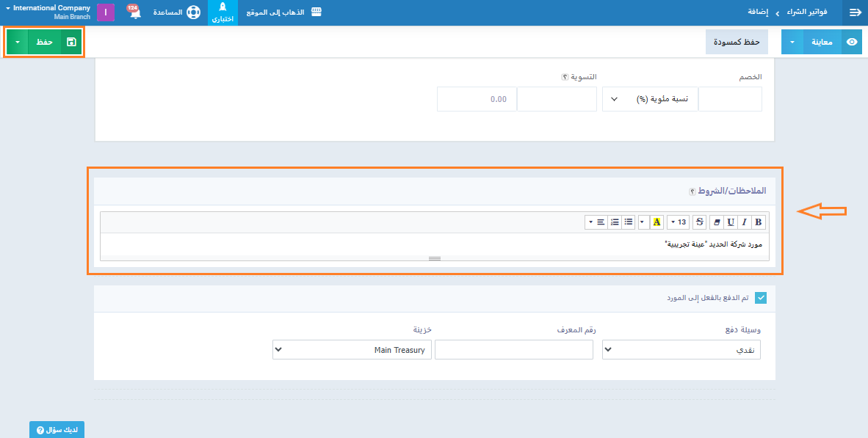This screenshot has width=868, height=438.
Task: Click the underline formatting icon
Action: (x=730, y=222)
